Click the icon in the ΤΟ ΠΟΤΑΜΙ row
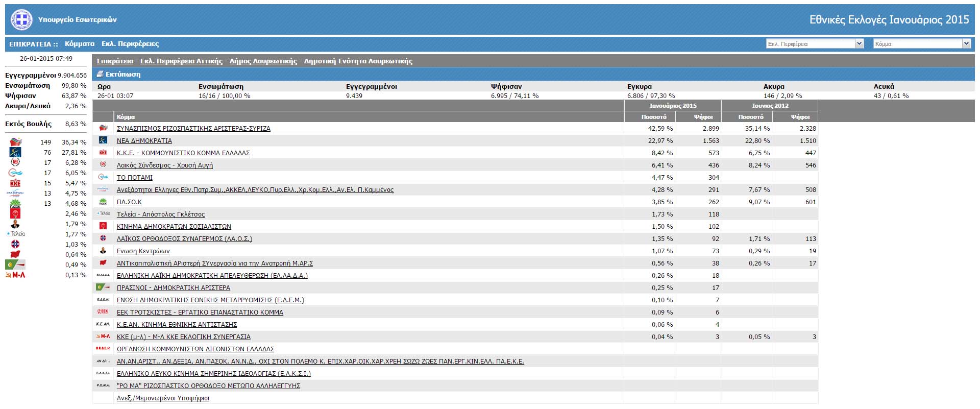This screenshot has width=980, height=409. point(103,177)
